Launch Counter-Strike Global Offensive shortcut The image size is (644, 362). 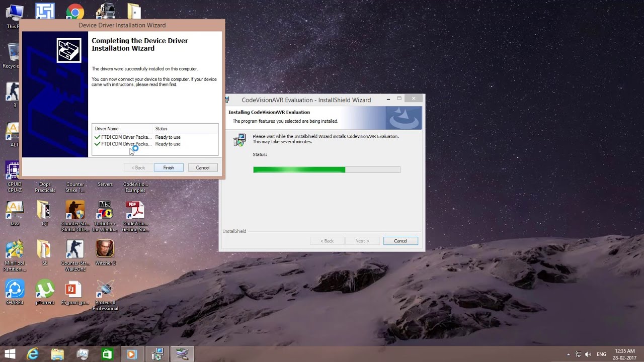[x=75, y=217]
